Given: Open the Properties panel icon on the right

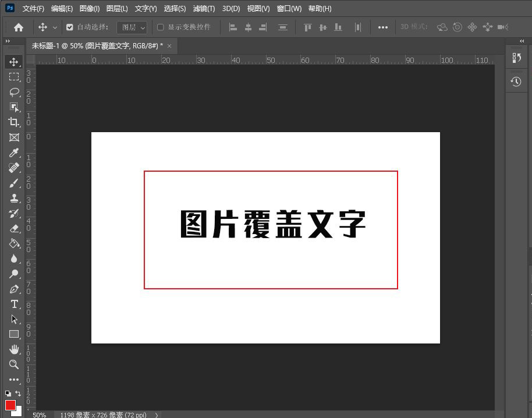Looking at the screenshot, I should click(516, 58).
